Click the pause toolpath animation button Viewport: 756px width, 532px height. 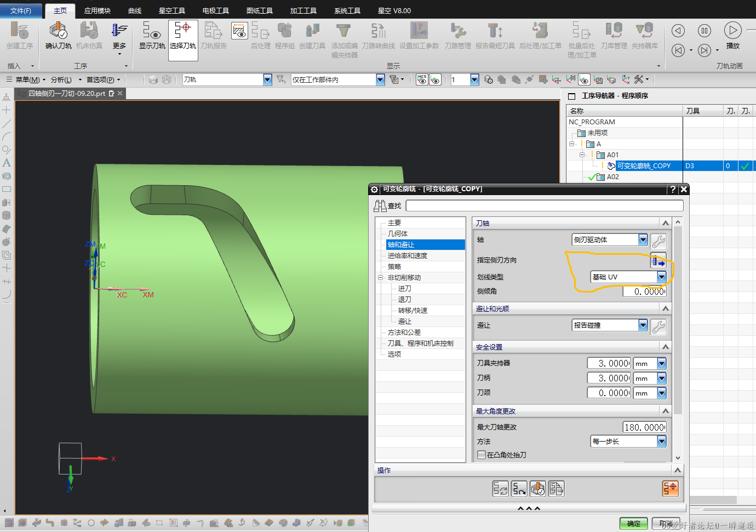pos(705,31)
